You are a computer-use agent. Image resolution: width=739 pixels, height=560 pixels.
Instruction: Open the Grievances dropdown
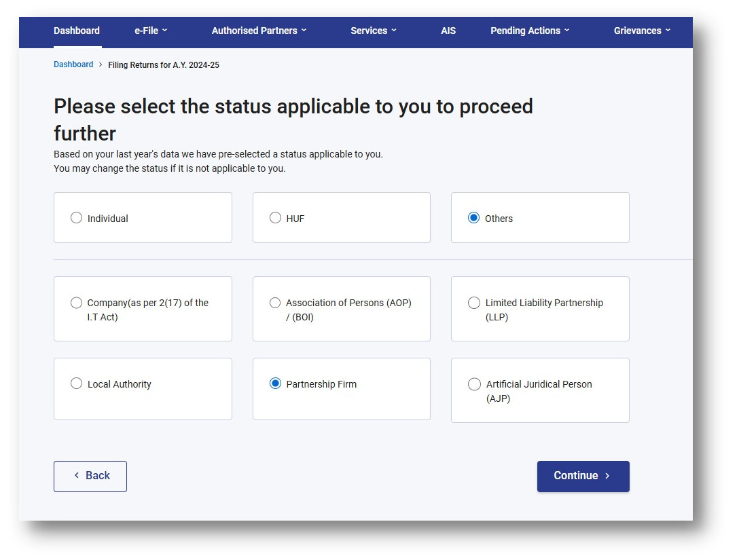641,31
